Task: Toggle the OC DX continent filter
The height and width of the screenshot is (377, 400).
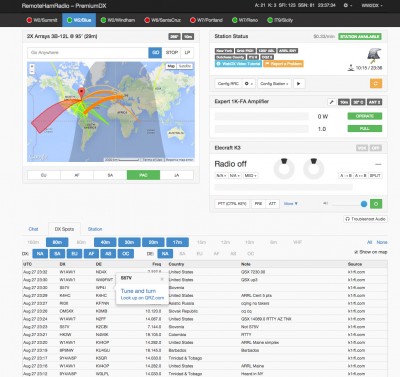Action: pyautogui.click(x=126, y=254)
